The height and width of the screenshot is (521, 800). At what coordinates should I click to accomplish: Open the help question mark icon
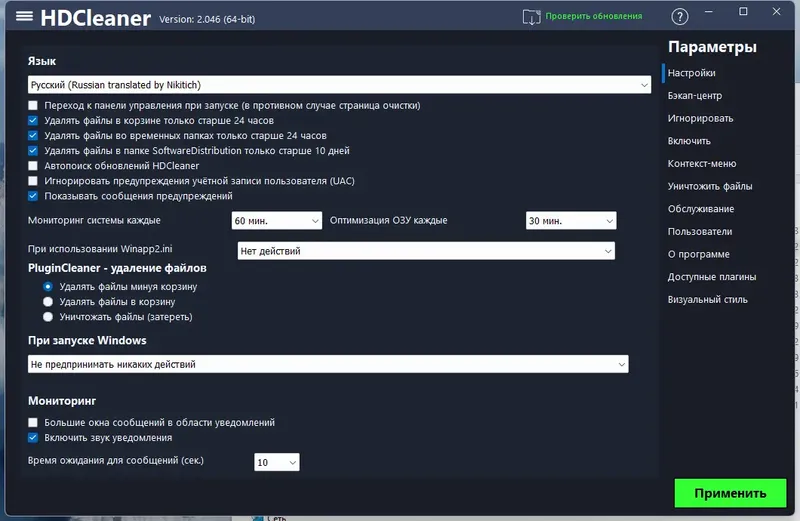(680, 17)
